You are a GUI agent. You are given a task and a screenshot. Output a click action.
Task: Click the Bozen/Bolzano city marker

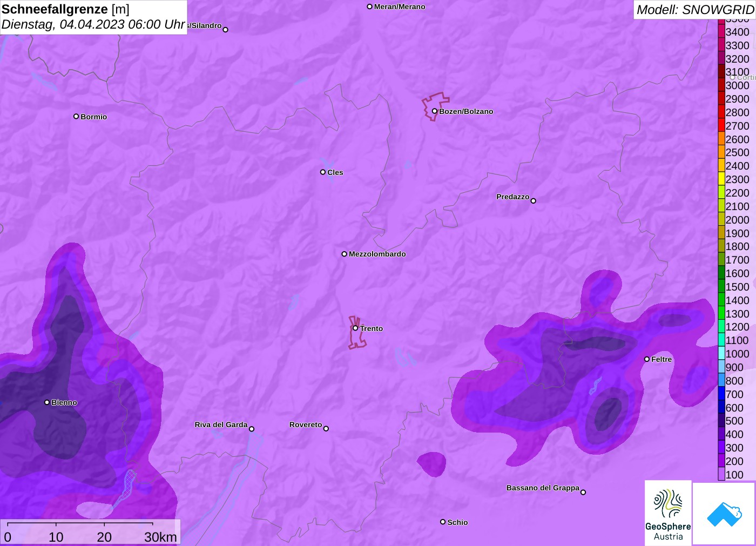[434, 111]
